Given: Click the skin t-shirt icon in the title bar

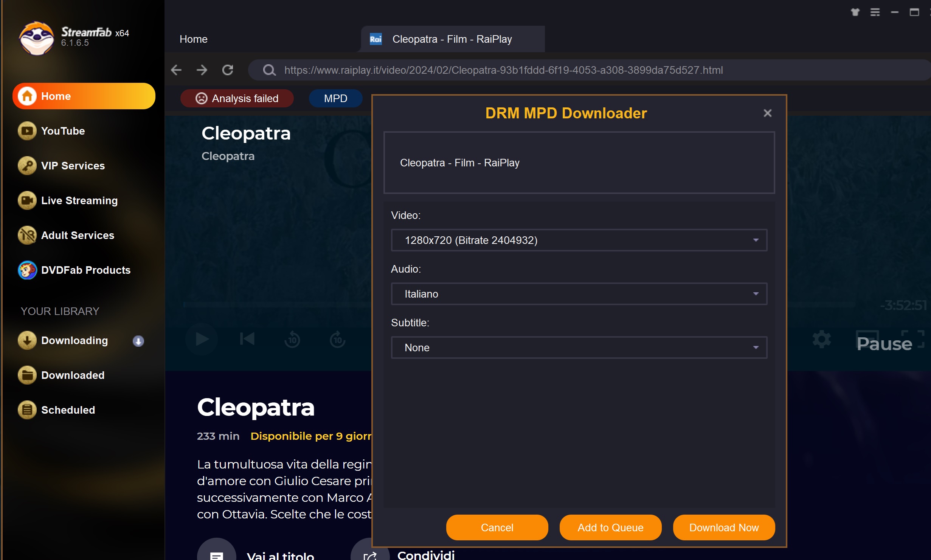Looking at the screenshot, I should 855,12.
